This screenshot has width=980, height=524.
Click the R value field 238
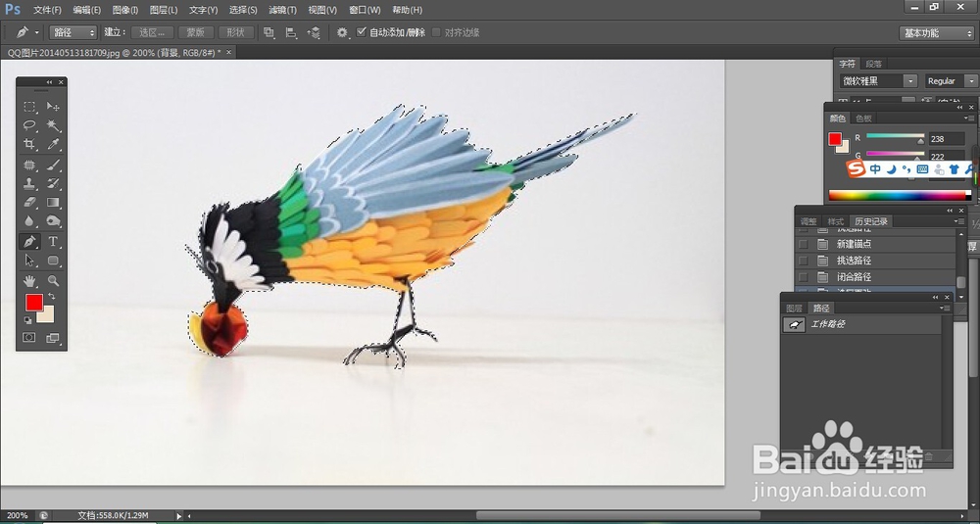click(x=947, y=139)
